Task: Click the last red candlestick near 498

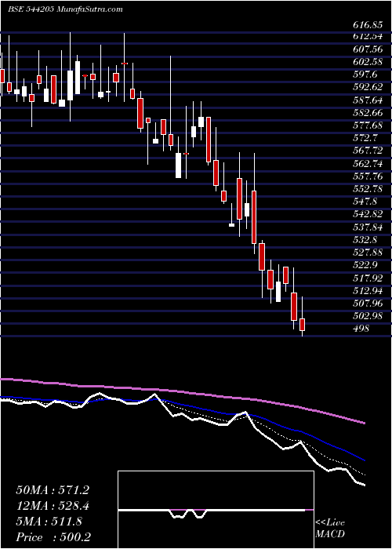Action: (x=303, y=325)
